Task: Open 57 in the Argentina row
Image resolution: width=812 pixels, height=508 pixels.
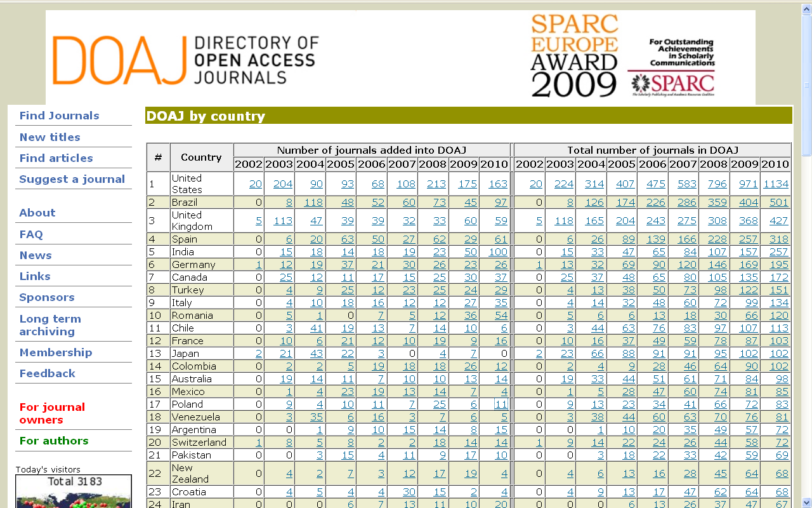Action: point(752,430)
